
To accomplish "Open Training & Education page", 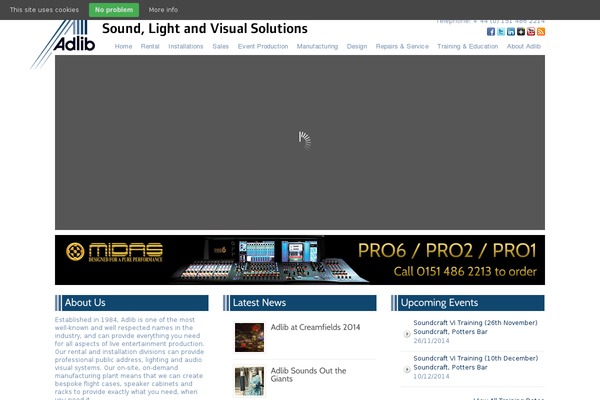I will point(468,46).
